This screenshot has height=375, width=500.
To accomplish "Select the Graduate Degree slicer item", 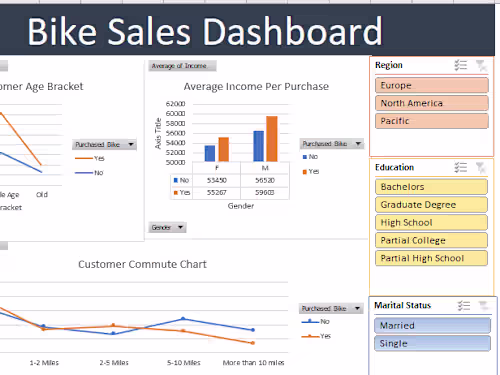I will (x=431, y=205).
